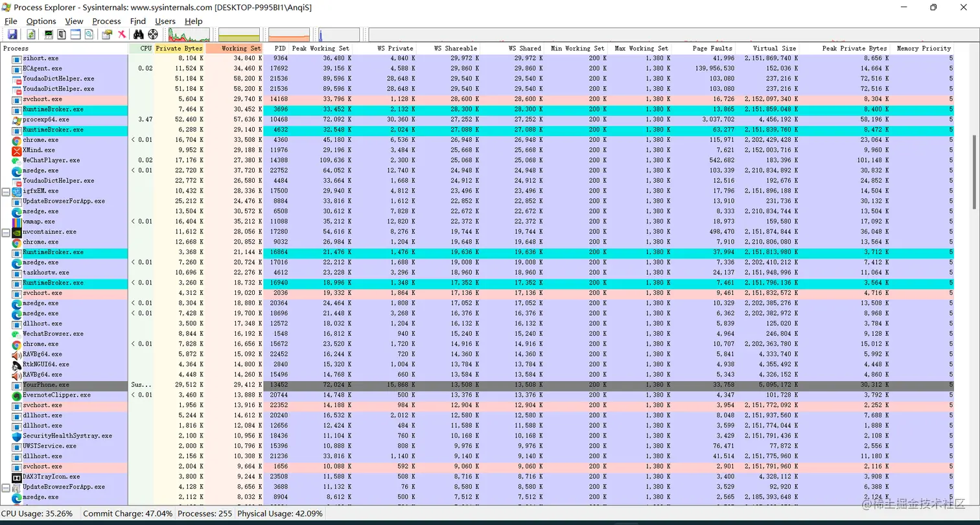Sort by the Peak Working Set header
The width and height of the screenshot is (980, 525).
pos(320,49)
